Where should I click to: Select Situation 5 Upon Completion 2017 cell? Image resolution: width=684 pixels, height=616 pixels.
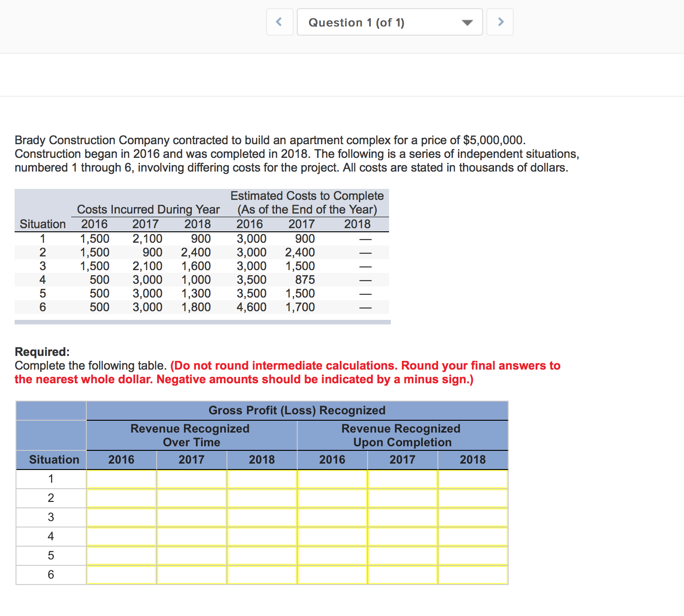[x=403, y=556]
